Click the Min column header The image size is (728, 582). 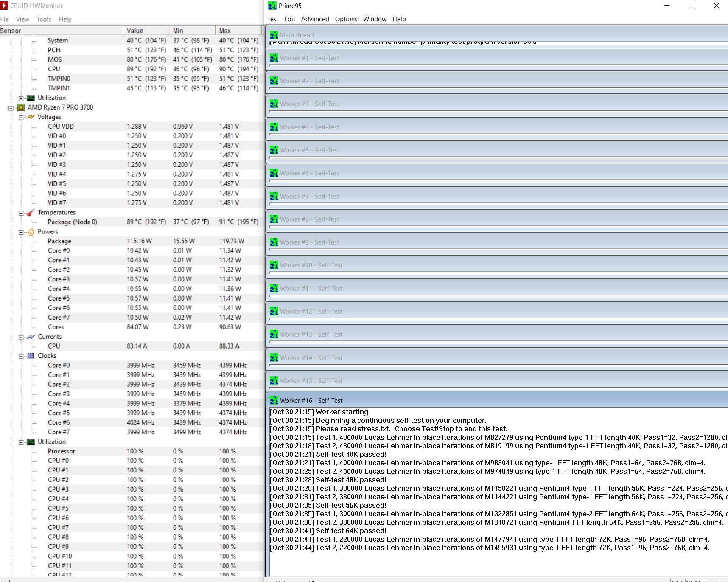pos(192,31)
